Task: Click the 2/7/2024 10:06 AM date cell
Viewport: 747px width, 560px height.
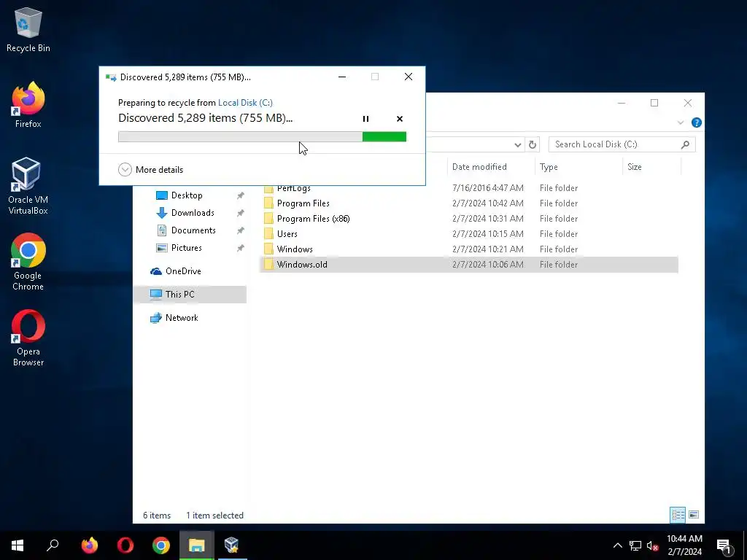Action: click(x=488, y=264)
